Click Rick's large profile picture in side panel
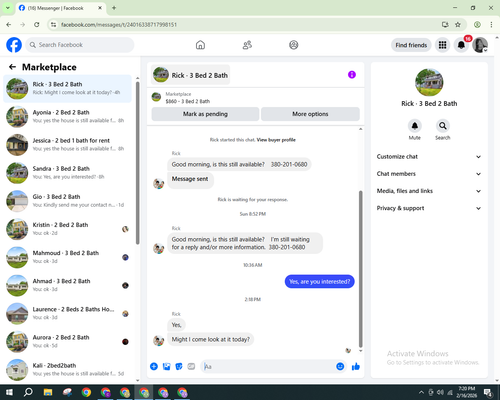This screenshot has height=400, width=500. click(x=429, y=82)
